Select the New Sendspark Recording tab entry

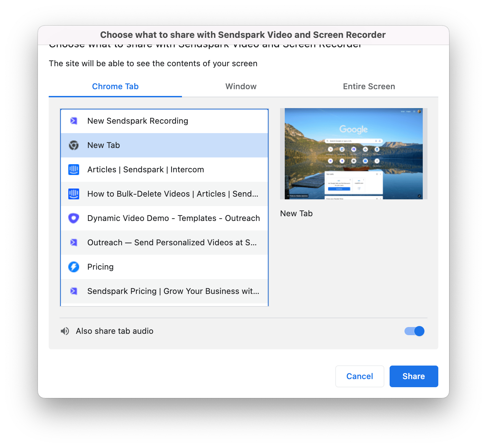click(164, 121)
